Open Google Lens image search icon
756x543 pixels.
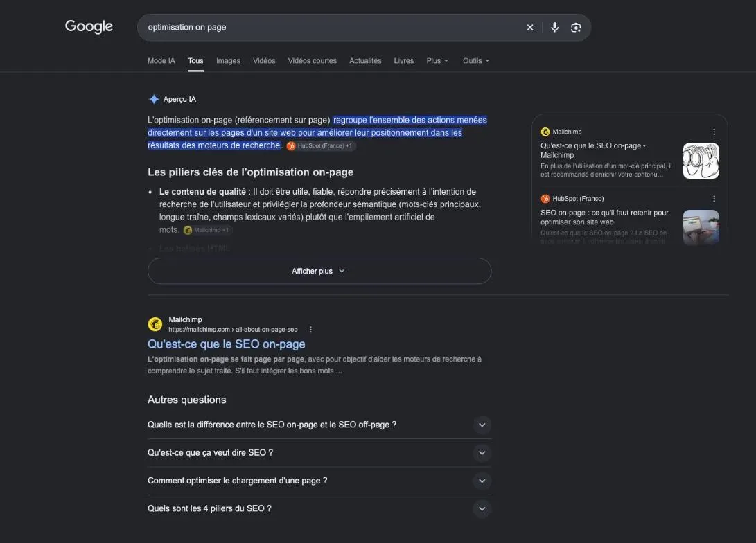(x=576, y=28)
